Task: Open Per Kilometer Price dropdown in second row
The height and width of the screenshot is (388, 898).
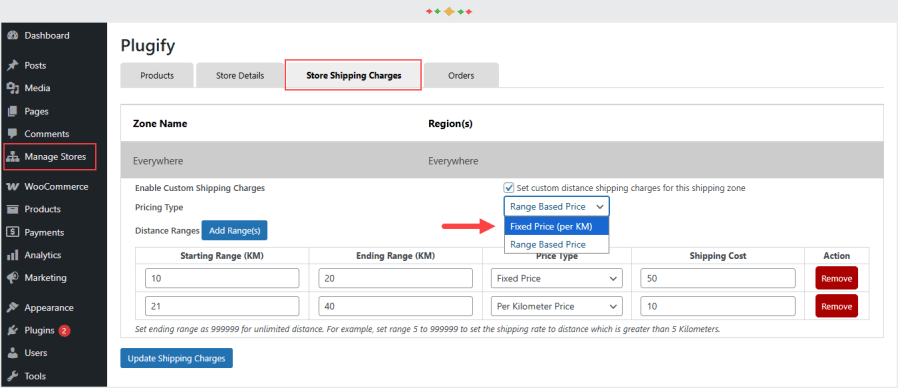Action: [557, 307]
